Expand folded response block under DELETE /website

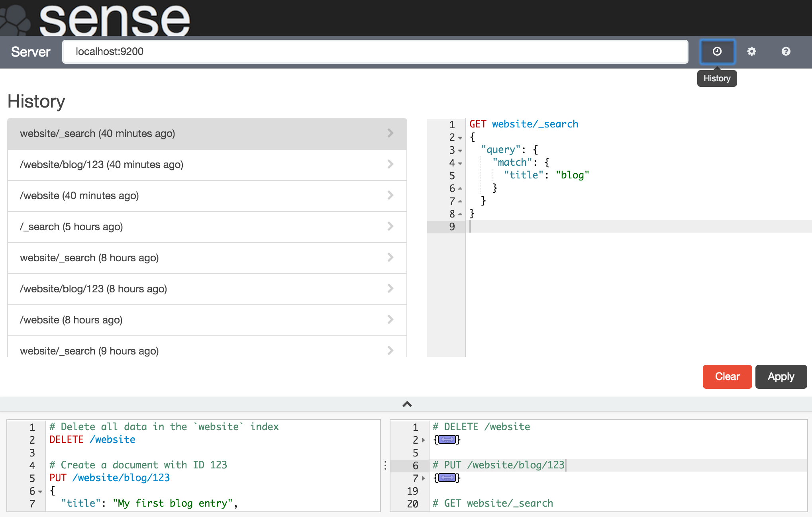(447, 440)
